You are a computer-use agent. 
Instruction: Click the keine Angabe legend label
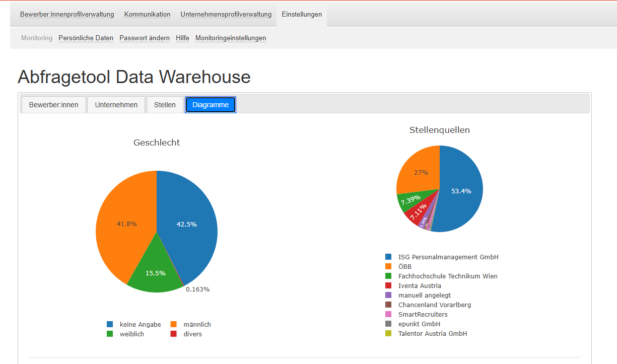pyautogui.click(x=141, y=325)
